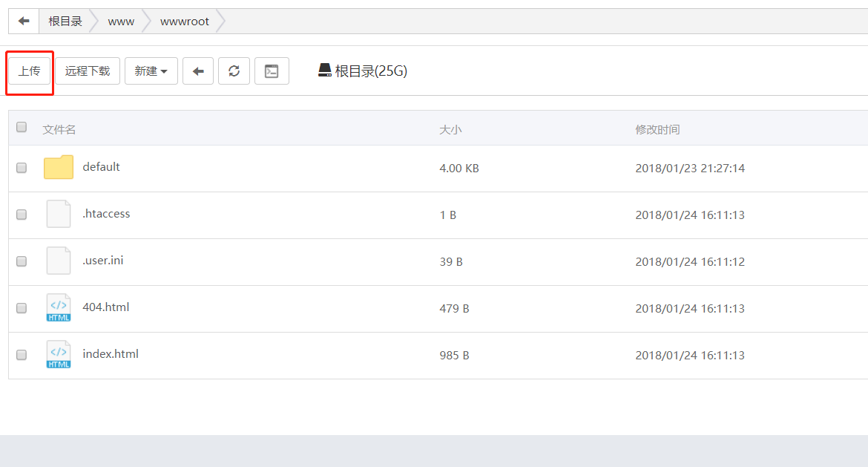Click the default folder icon
The image size is (868, 467).
[x=59, y=168]
